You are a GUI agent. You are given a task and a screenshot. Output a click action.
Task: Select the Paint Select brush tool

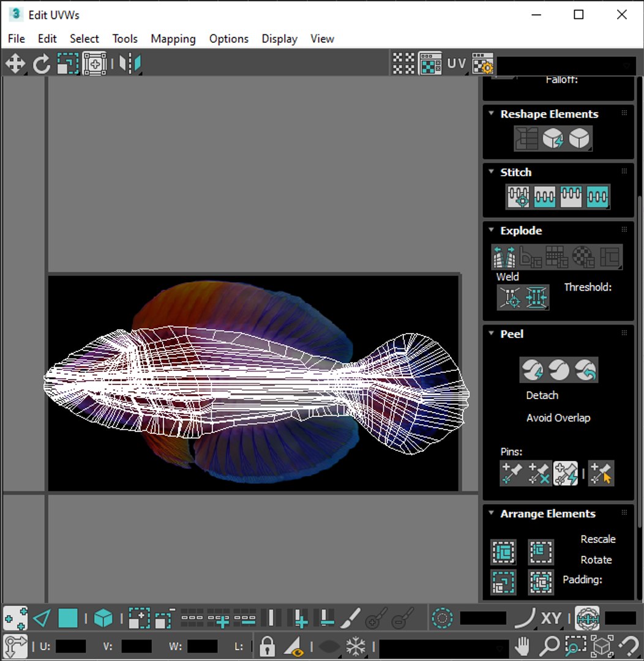tap(350, 618)
